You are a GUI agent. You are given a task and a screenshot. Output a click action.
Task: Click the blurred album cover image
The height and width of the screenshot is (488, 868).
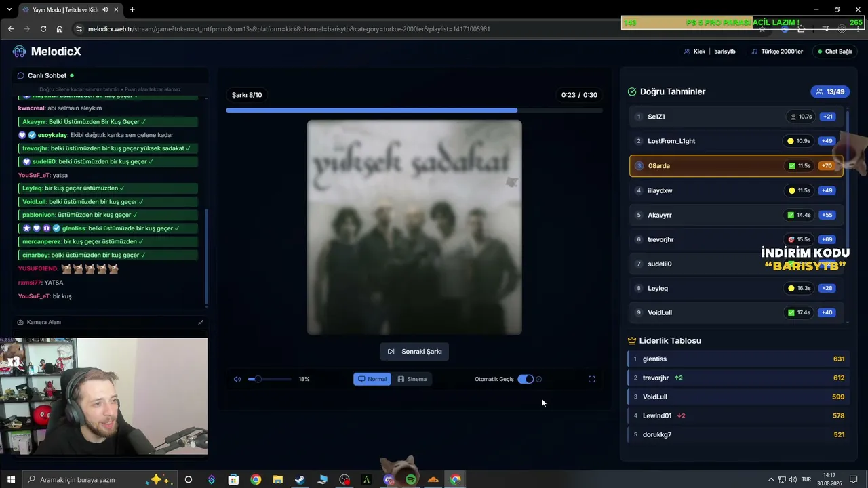[x=414, y=228]
